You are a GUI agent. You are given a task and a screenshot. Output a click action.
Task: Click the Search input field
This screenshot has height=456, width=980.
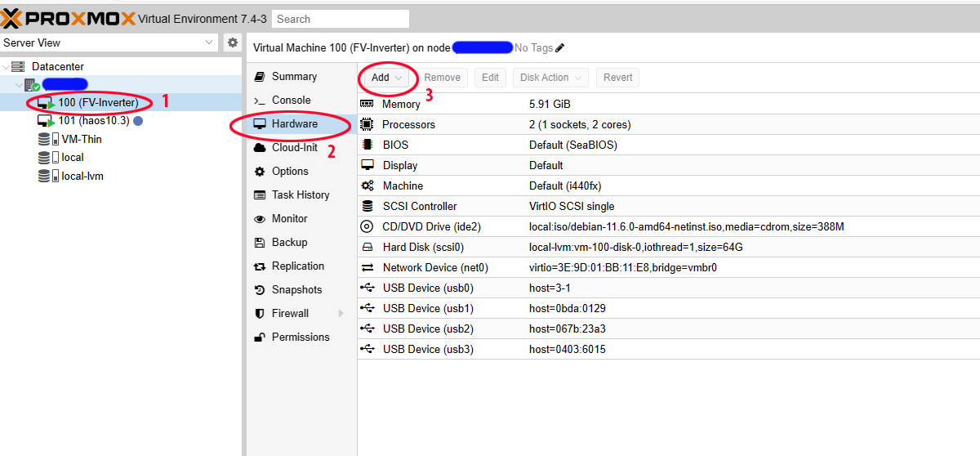tap(341, 19)
